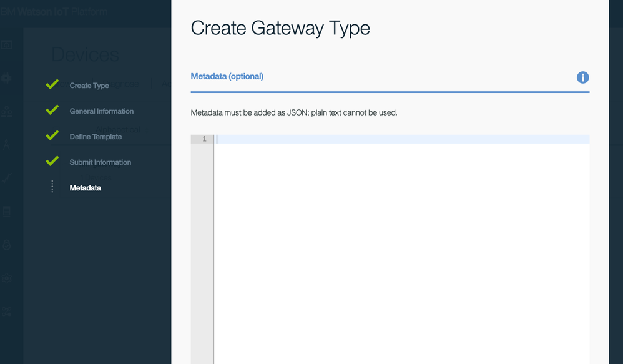Click the IBM Watson IoT Platform title
The width and height of the screenshot is (623, 364).
pos(54,12)
